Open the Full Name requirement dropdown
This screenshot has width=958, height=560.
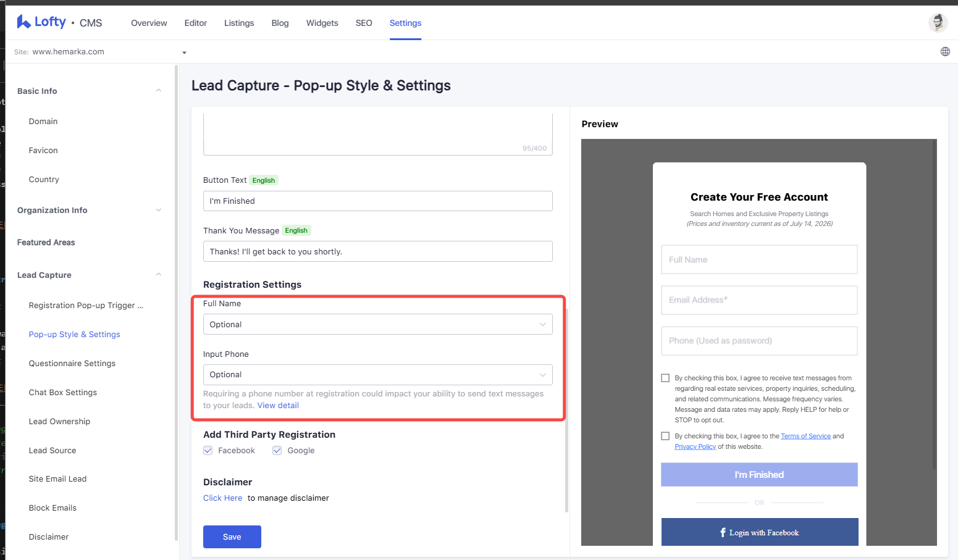377,324
